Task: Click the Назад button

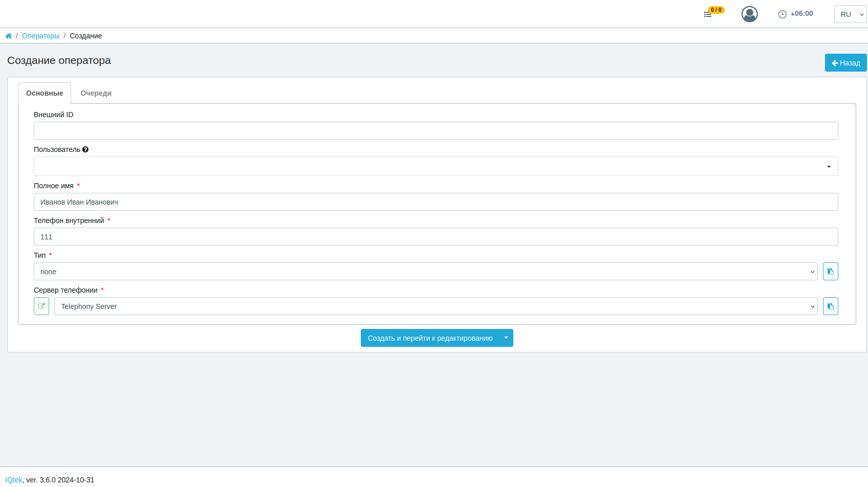Action: pos(846,63)
